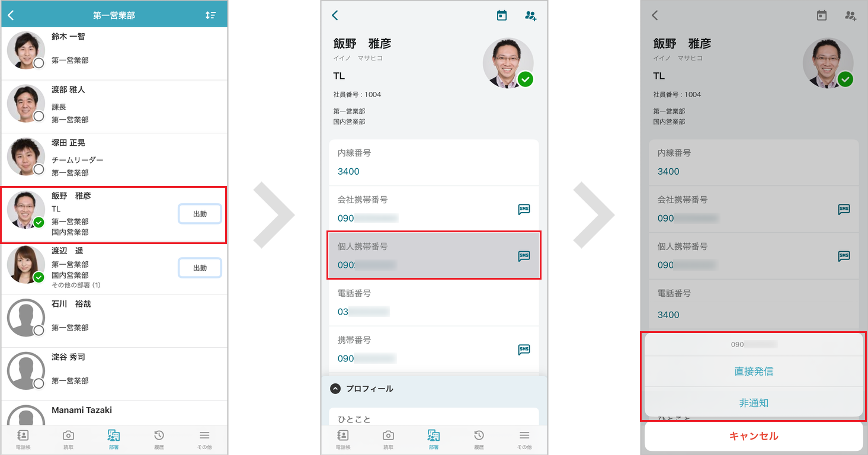Open その他 tab in middle screen
The width and height of the screenshot is (868, 455).
[x=524, y=440]
